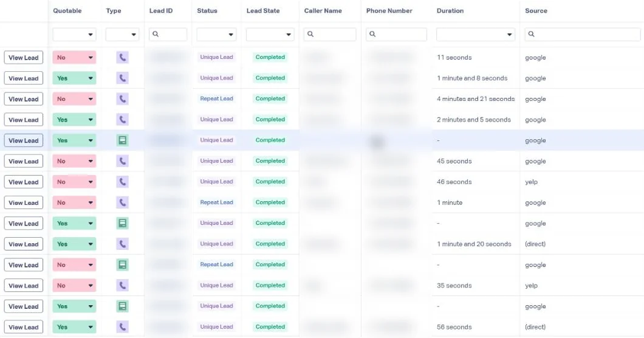The width and height of the screenshot is (644, 338).
Task: Open the quotable dropdown for the 56 seconds lead
Action: (74, 327)
